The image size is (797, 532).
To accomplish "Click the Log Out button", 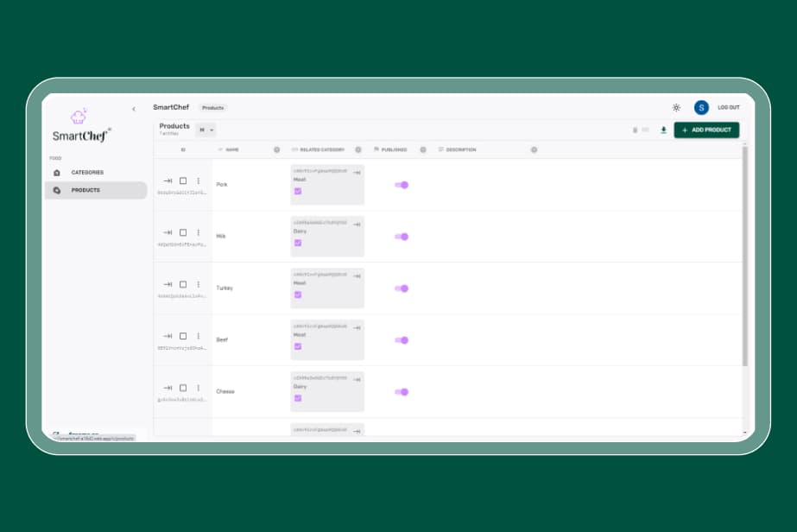I will (x=729, y=108).
